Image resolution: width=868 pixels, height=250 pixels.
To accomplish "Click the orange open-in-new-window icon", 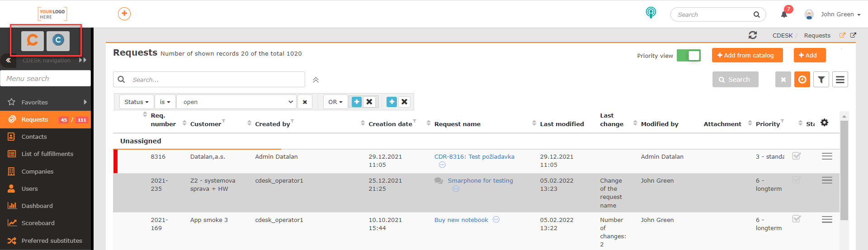I will point(842,35).
